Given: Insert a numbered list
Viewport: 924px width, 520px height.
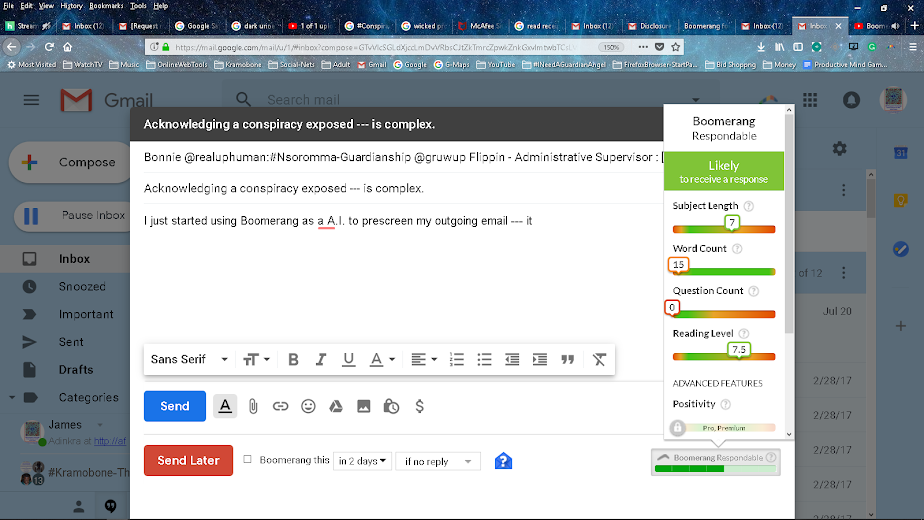Looking at the screenshot, I should [x=457, y=359].
